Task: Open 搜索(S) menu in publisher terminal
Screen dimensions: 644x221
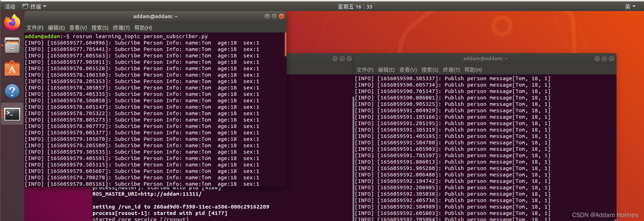Action: tap(430, 70)
